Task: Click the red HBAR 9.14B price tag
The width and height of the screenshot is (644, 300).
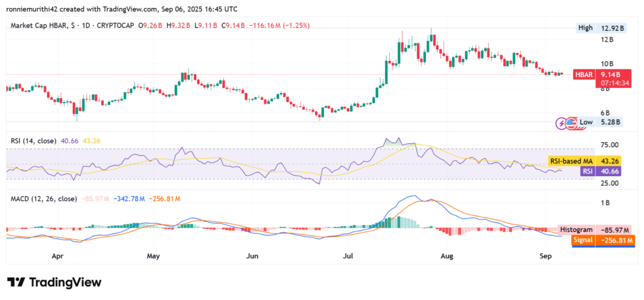Action: tap(601, 75)
